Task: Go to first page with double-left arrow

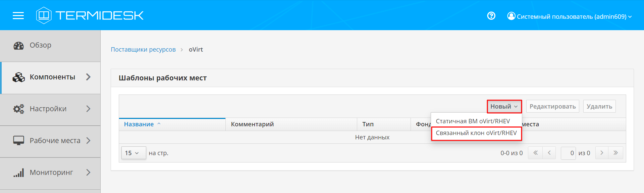Action: [x=535, y=153]
